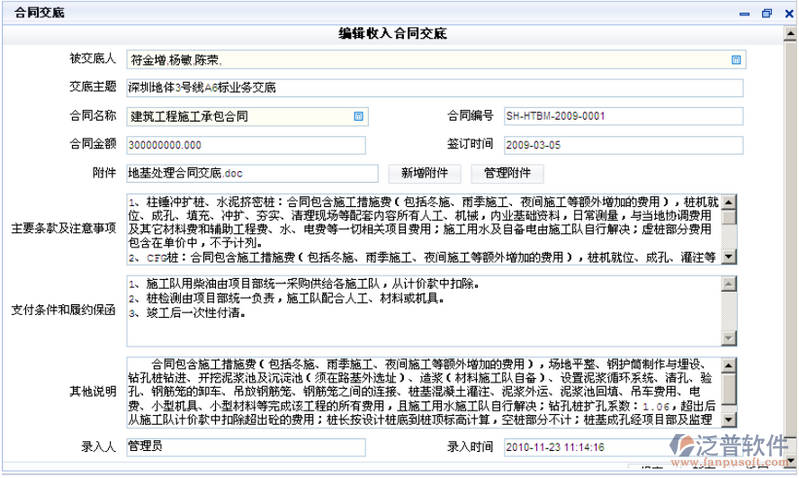The height and width of the screenshot is (478, 799).
Task: Click the 管理附件 button
Action: [x=507, y=173]
